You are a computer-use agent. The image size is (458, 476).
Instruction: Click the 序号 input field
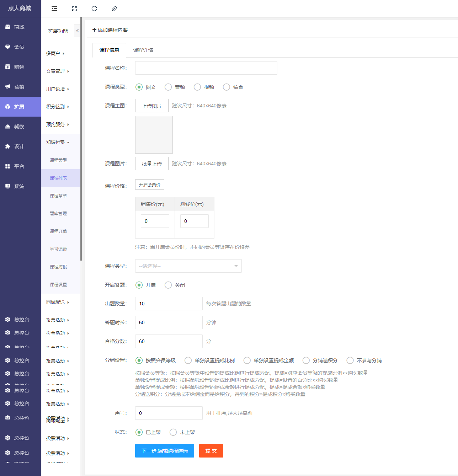click(169, 413)
